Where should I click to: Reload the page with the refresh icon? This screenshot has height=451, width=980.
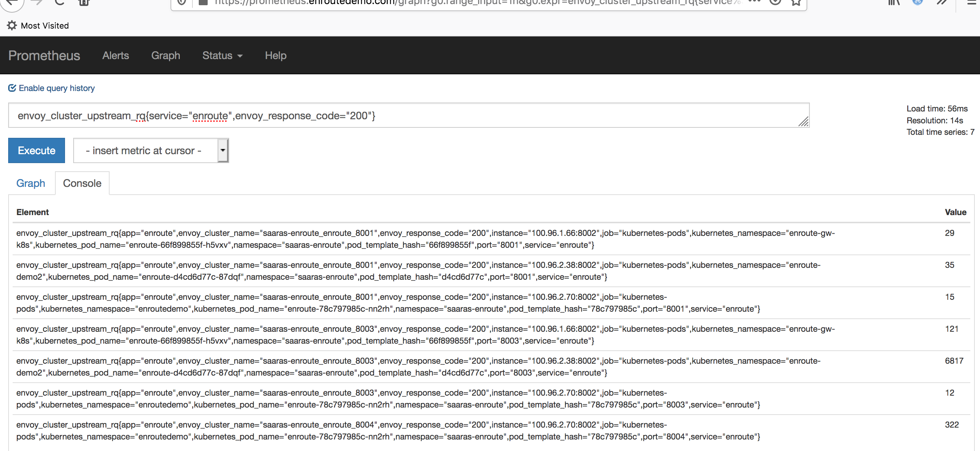click(60, 2)
